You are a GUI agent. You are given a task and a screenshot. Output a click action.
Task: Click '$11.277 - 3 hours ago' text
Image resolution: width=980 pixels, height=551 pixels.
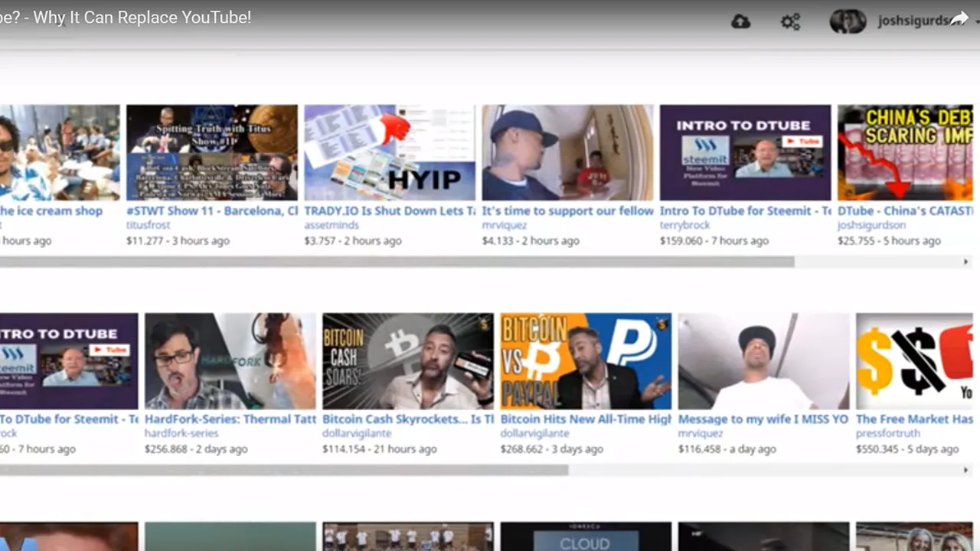click(178, 240)
